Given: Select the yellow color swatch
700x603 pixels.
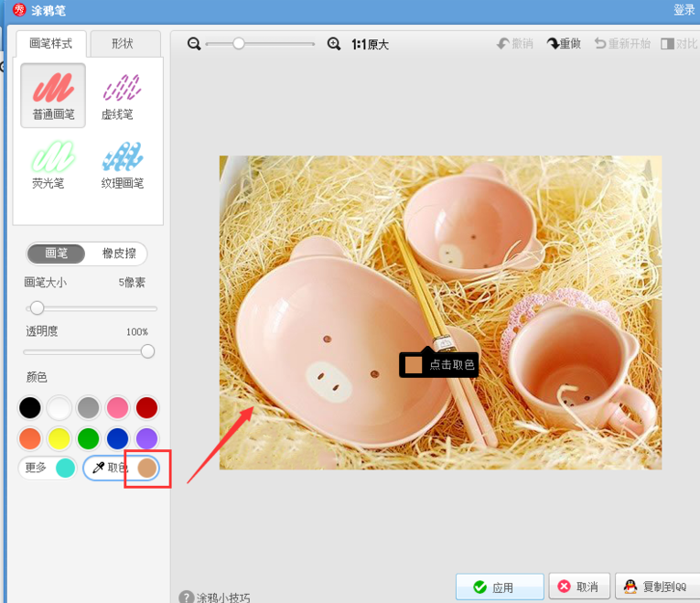Looking at the screenshot, I should [59, 438].
